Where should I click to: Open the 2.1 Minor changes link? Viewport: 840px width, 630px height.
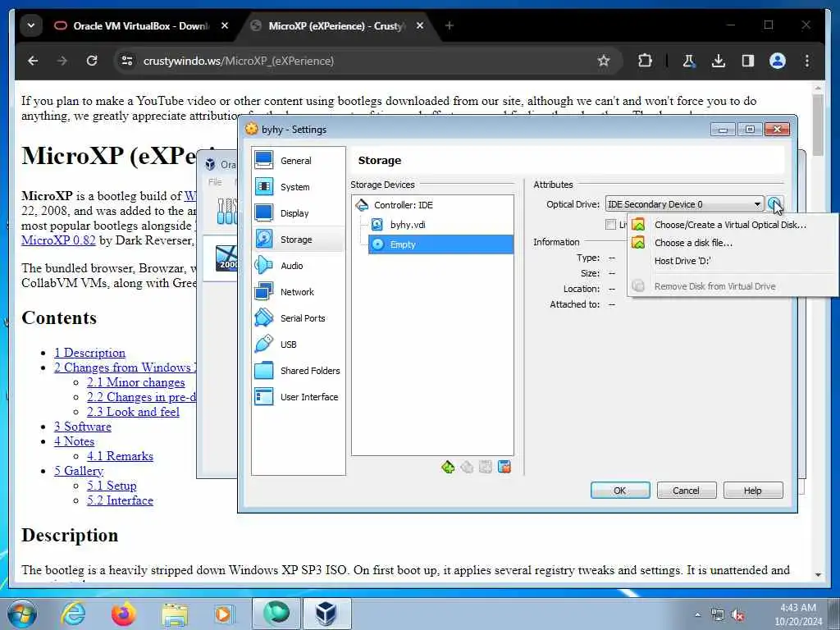pos(135,382)
